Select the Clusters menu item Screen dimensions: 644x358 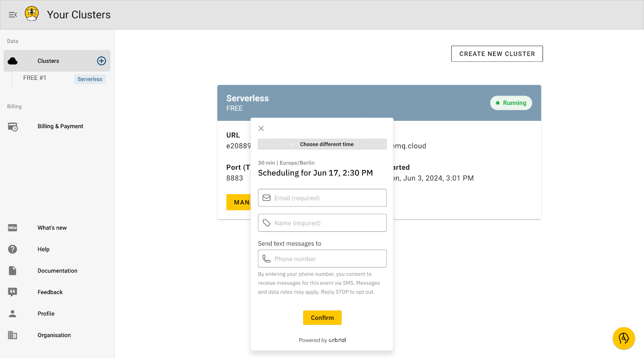[57, 61]
